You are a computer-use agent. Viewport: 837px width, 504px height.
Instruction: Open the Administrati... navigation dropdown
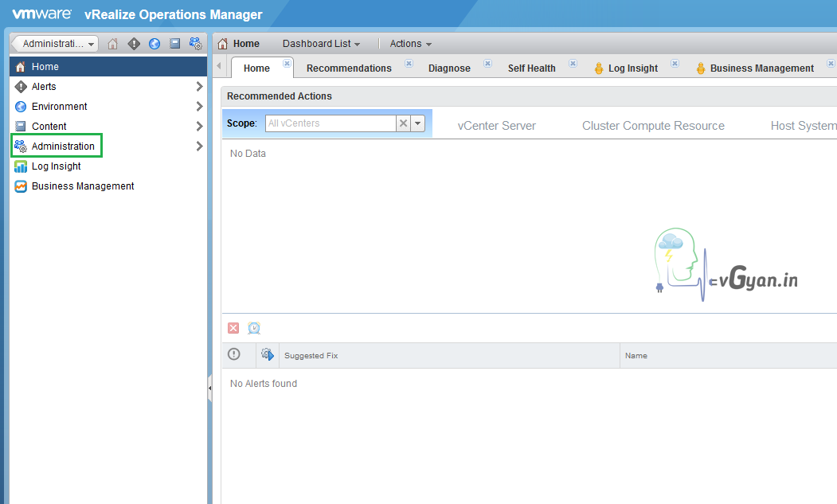[x=54, y=44]
